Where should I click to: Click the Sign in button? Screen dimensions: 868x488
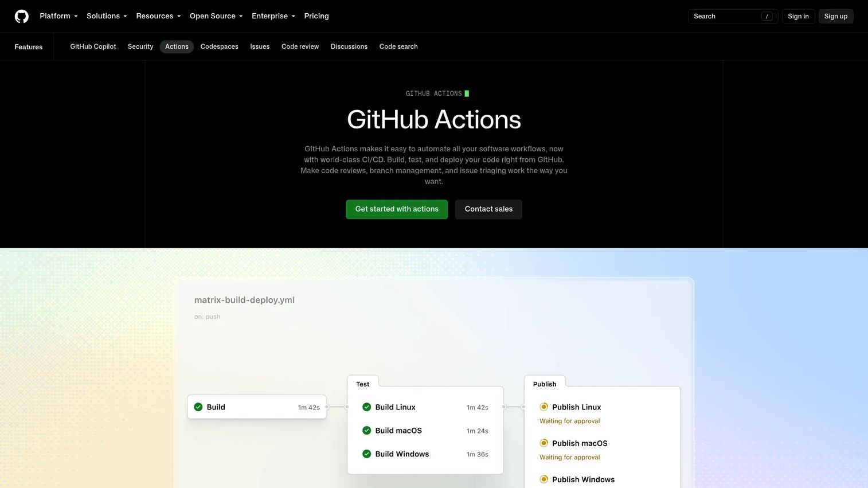coord(798,17)
